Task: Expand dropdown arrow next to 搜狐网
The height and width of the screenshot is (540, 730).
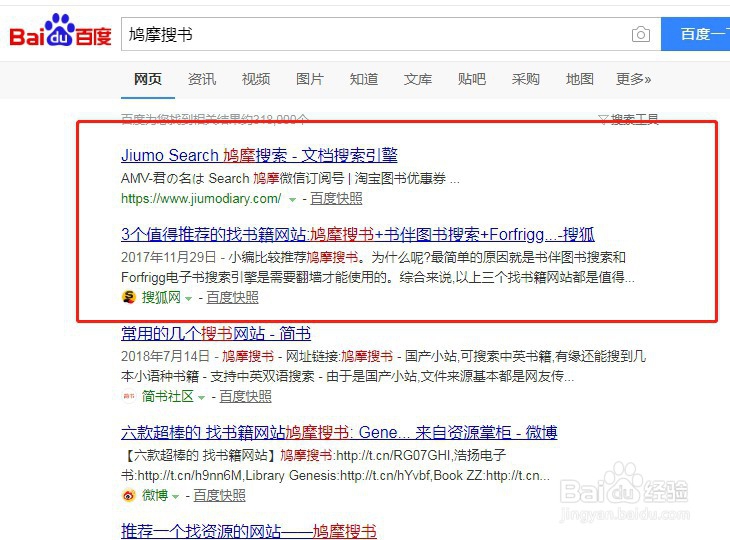Action: tap(189, 298)
